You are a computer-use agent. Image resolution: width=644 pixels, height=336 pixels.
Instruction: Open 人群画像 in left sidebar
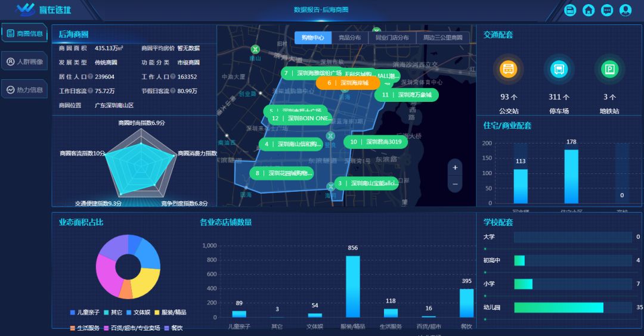coord(24,61)
